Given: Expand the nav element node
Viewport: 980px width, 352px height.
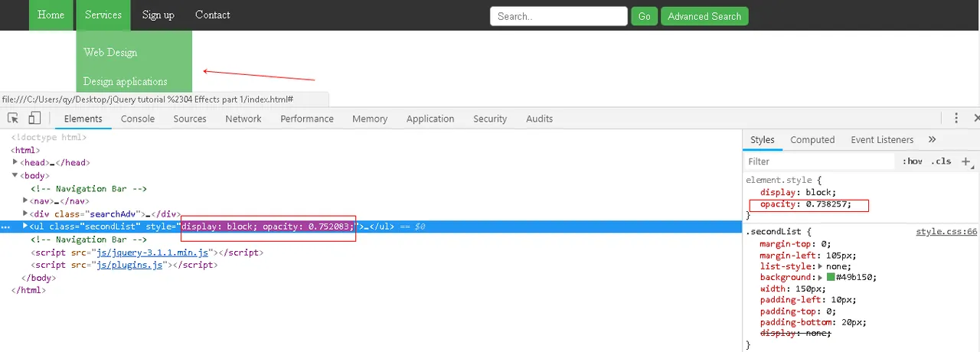Looking at the screenshot, I should (25, 201).
